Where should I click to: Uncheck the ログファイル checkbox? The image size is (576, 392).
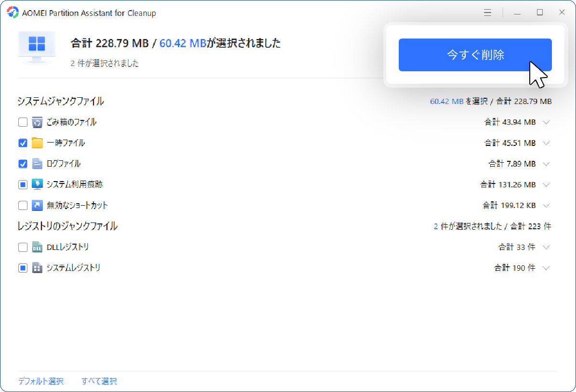tap(23, 163)
